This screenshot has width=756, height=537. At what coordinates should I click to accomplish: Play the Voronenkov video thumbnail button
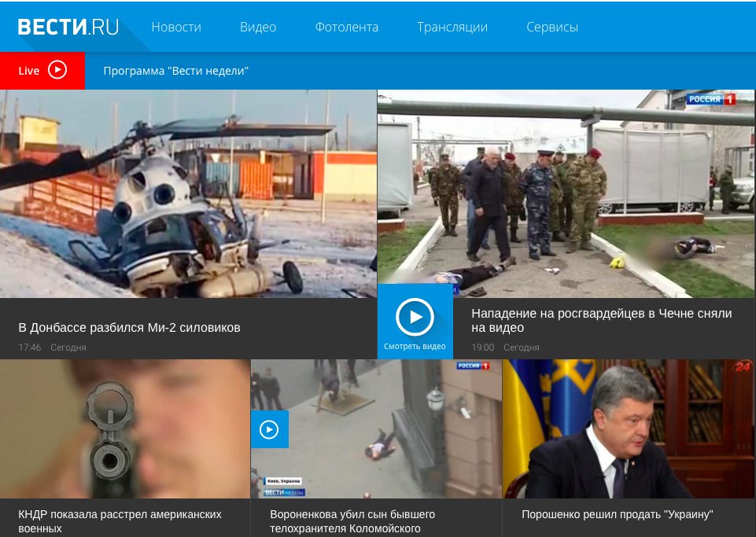pyautogui.click(x=269, y=429)
